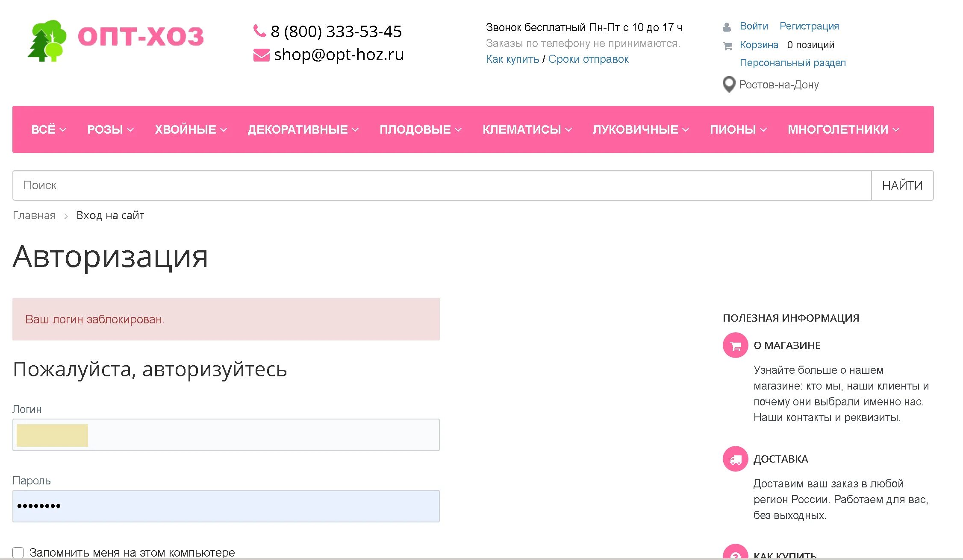Go to Главная in the breadcrumb
This screenshot has width=963, height=560.
coord(34,215)
